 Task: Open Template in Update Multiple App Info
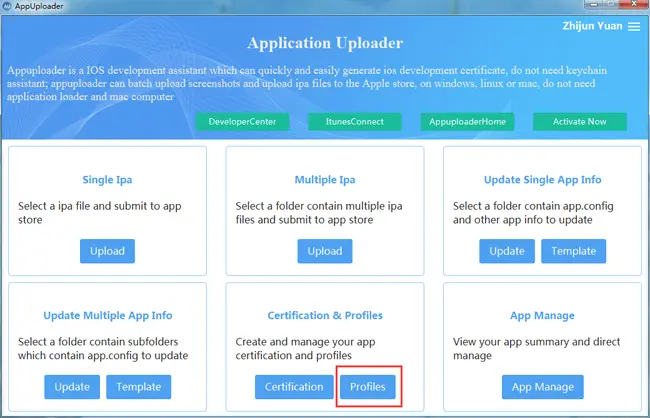pos(138,387)
